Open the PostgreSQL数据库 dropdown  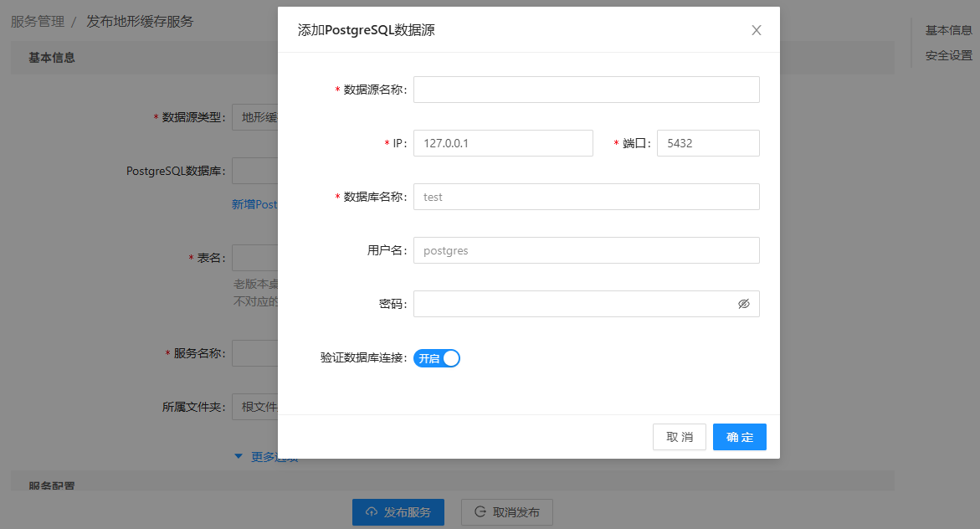click(x=255, y=171)
